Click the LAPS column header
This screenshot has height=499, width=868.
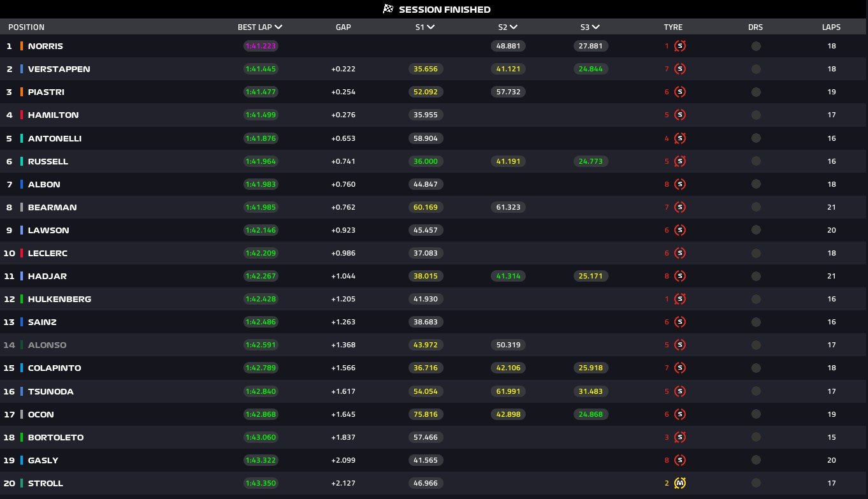pos(832,27)
